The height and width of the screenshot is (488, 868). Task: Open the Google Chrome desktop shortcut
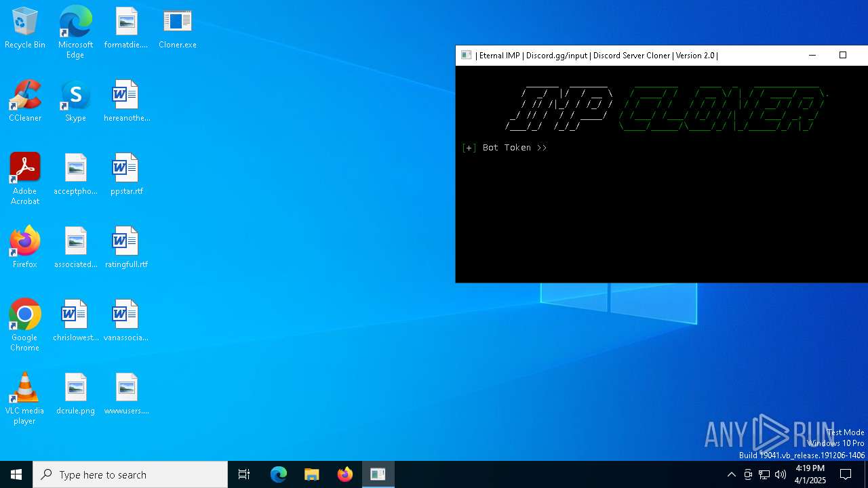coord(25,325)
